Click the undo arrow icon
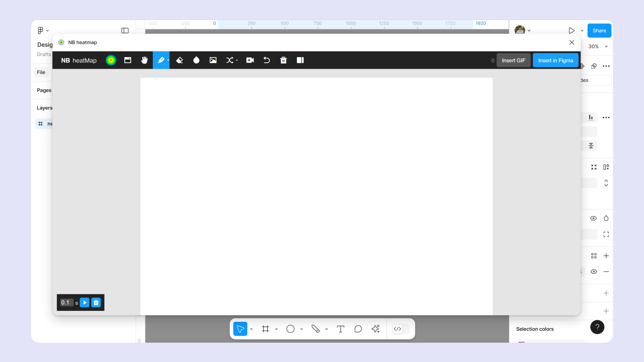The image size is (644, 362). coord(266,60)
